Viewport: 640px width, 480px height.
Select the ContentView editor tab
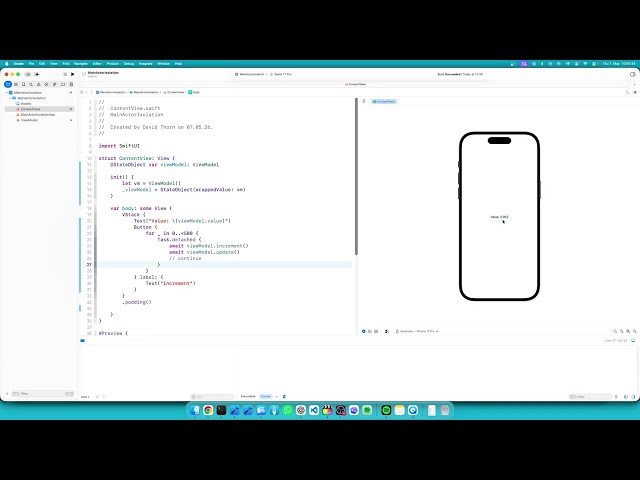click(x=356, y=84)
